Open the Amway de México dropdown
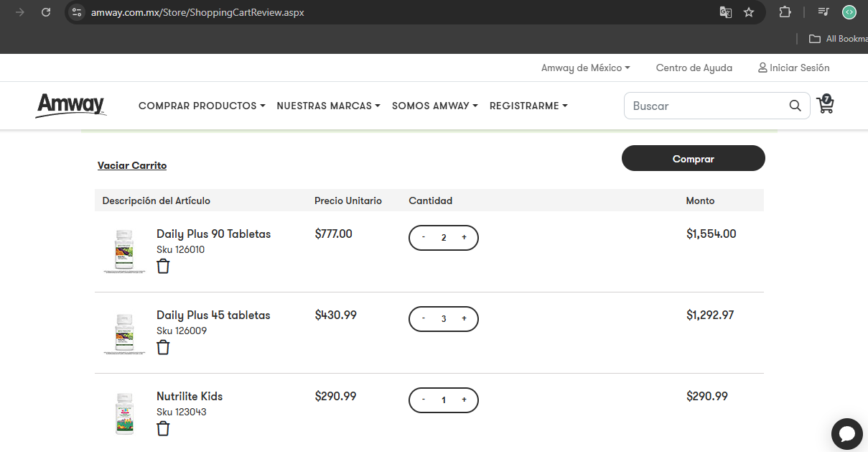 [585, 68]
